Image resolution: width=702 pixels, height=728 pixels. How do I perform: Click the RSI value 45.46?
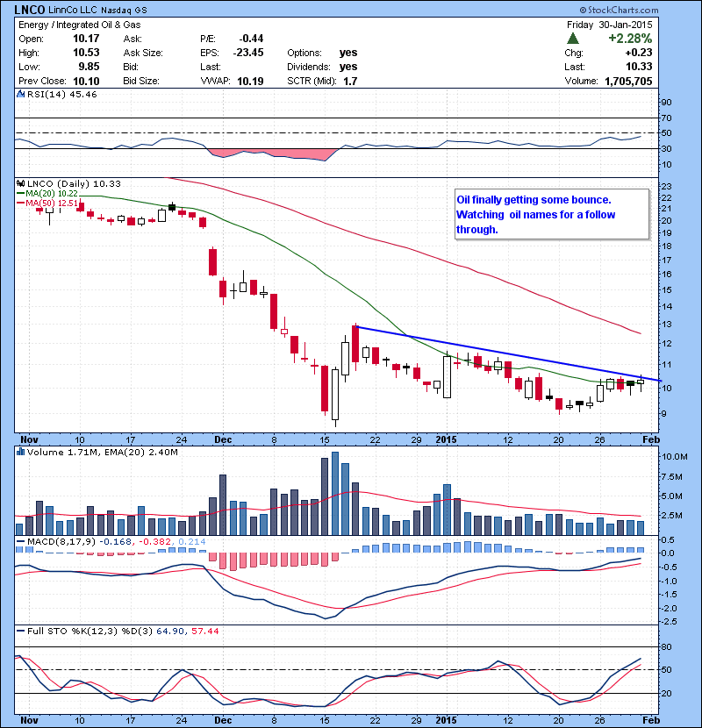[x=83, y=94]
